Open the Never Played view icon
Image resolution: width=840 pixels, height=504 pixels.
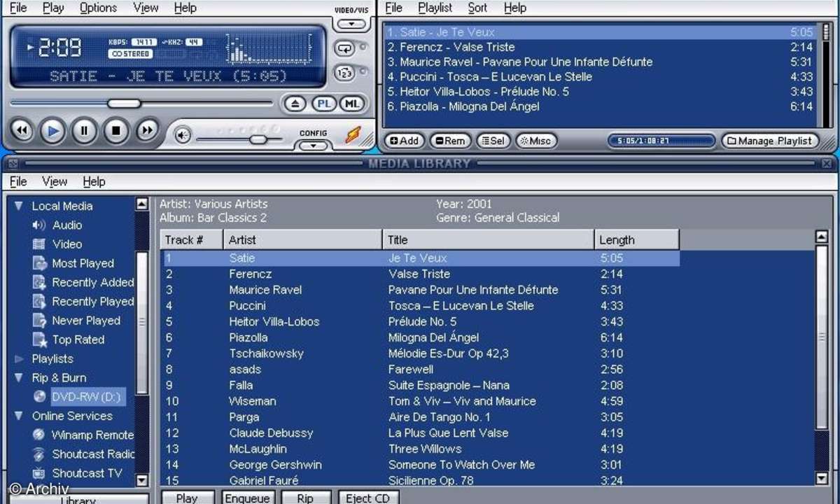(x=39, y=321)
